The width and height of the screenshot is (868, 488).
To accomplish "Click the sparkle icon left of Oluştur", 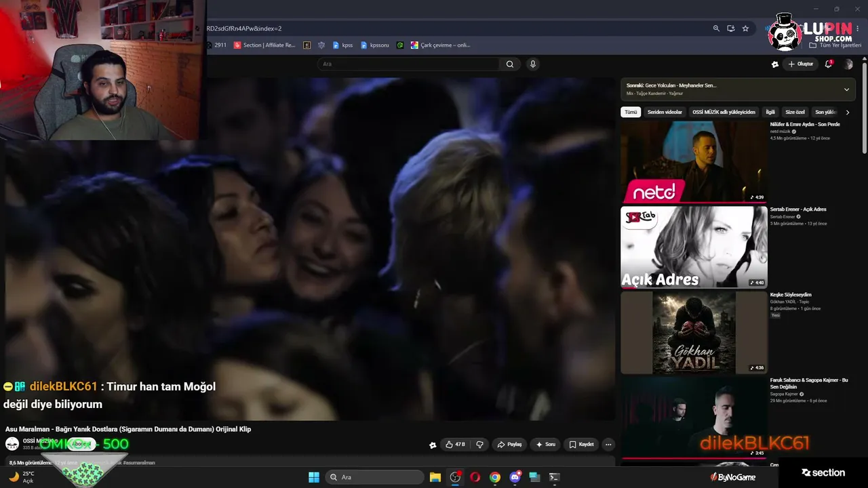I will tap(775, 64).
